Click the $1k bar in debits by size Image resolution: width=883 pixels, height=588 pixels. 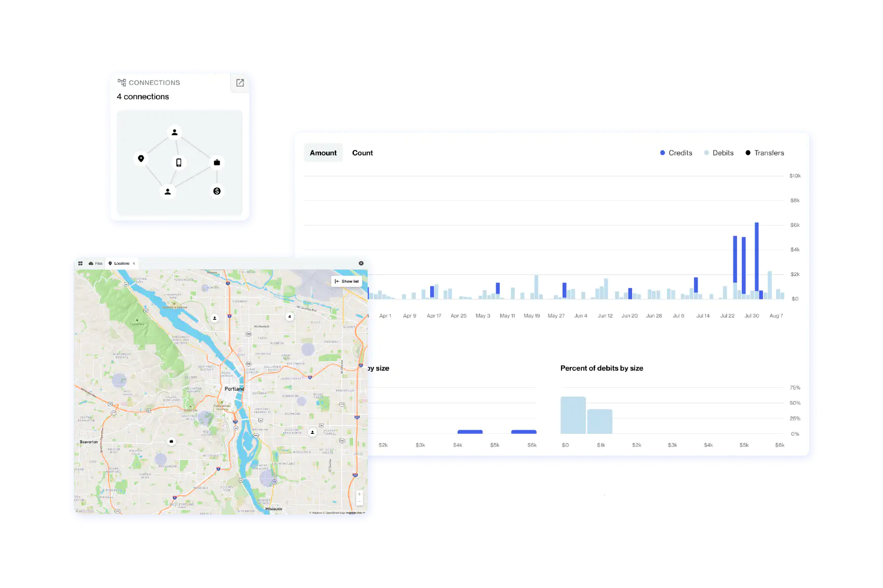tap(600, 421)
